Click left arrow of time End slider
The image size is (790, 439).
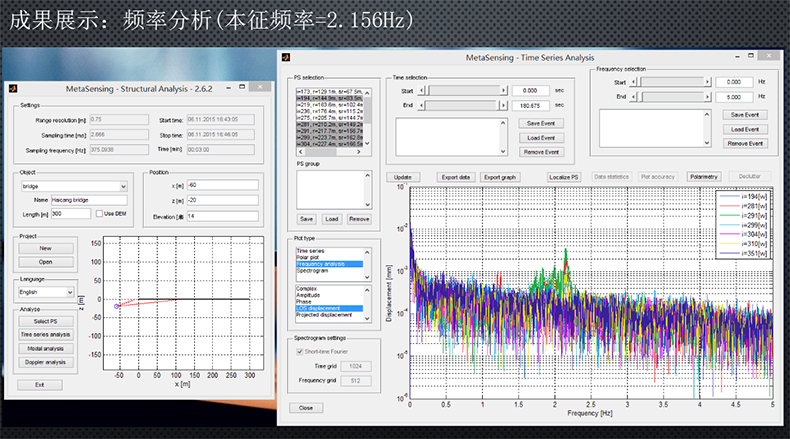(x=421, y=104)
